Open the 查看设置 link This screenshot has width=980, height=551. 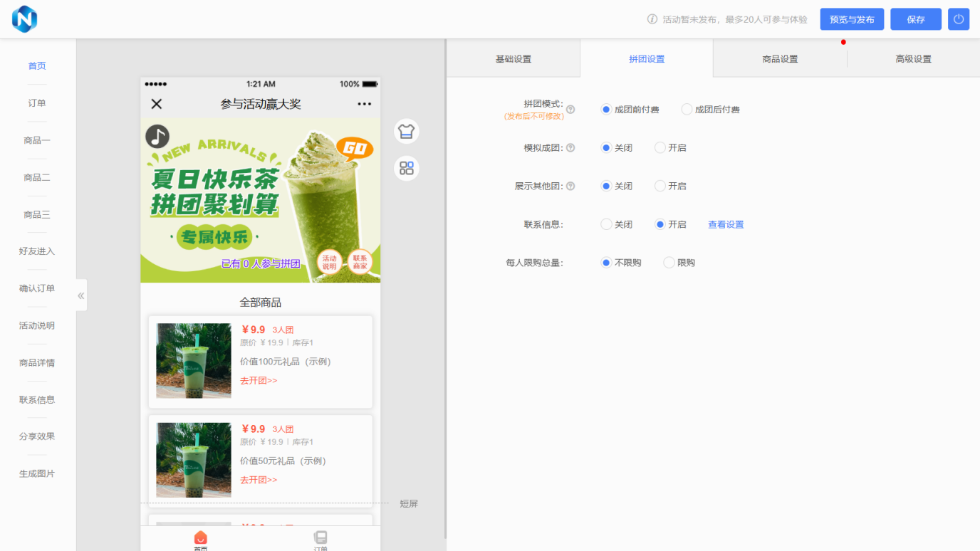(x=726, y=224)
